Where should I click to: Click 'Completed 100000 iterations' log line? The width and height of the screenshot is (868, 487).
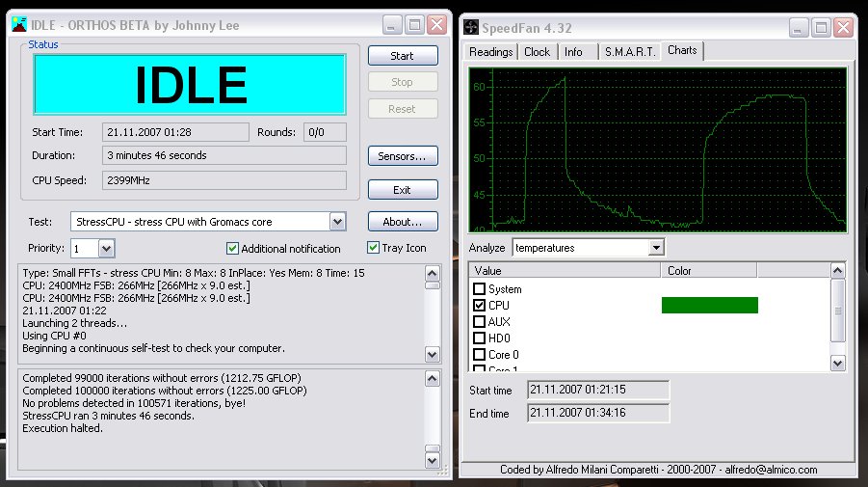(x=165, y=391)
